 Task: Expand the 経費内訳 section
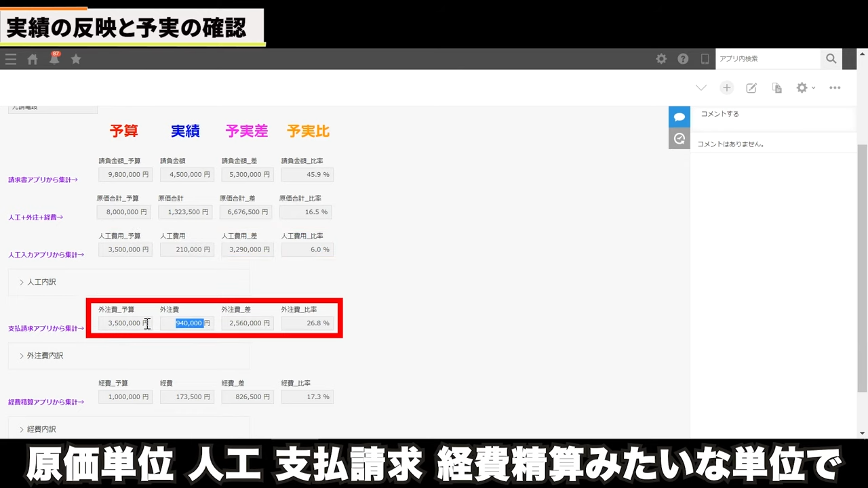coord(41,430)
